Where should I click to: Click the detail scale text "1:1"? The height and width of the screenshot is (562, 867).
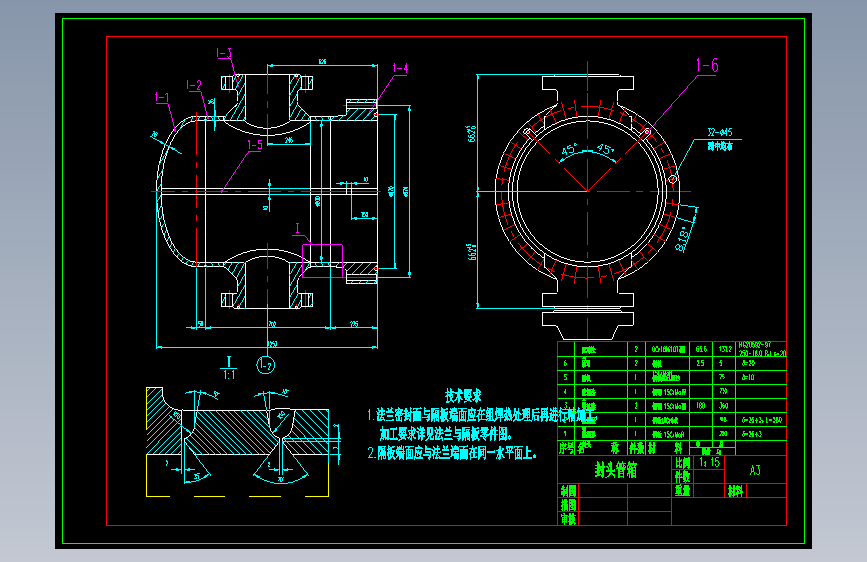[229, 375]
